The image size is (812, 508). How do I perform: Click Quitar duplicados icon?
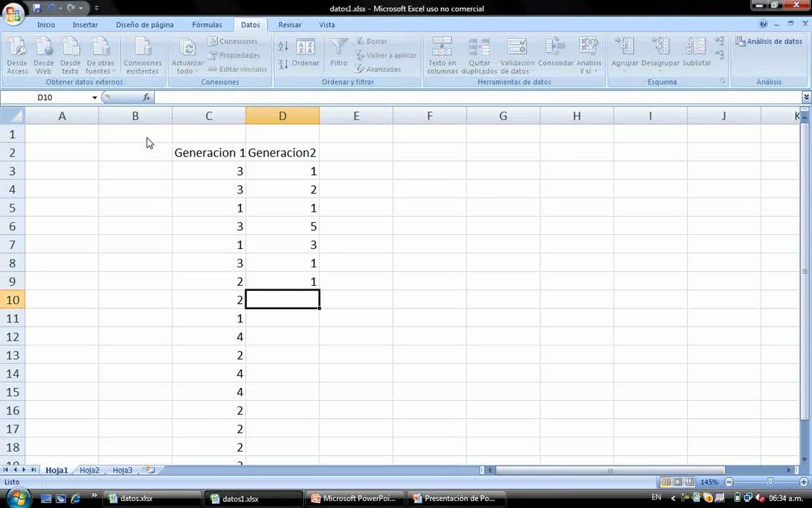click(479, 55)
